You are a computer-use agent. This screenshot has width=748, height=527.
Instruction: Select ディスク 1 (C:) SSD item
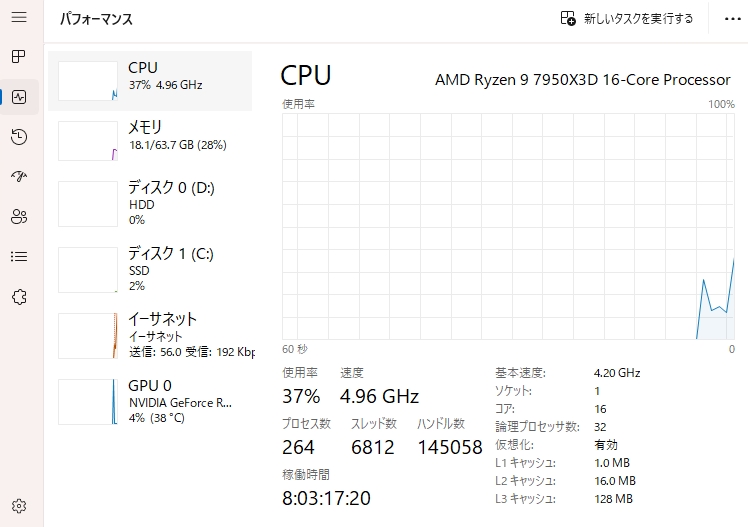pyautogui.click(x=150, y=269)
